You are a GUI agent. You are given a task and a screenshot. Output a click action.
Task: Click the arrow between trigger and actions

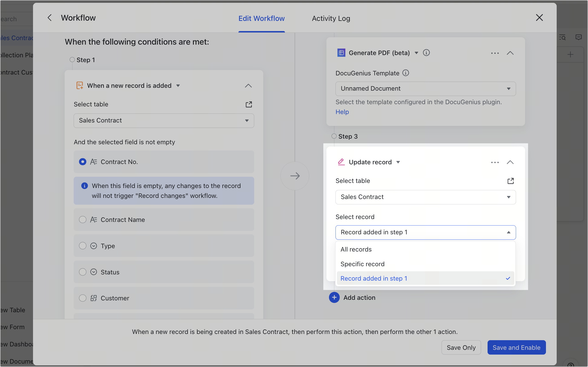[x=295, y=176]
